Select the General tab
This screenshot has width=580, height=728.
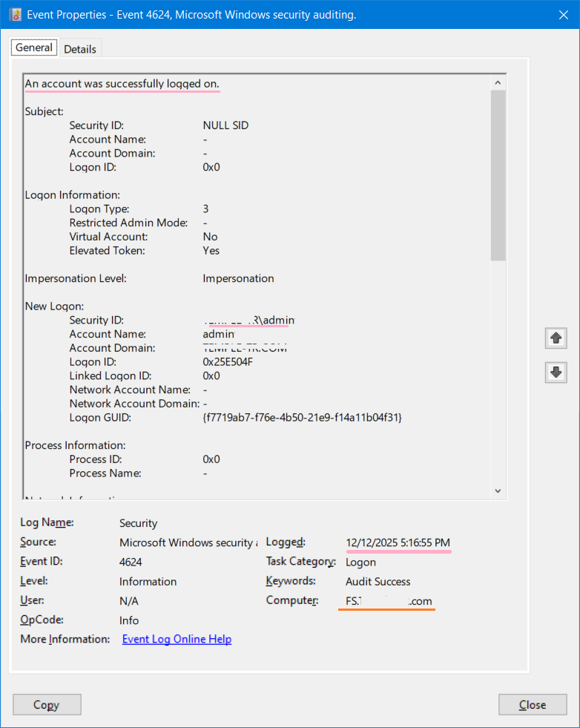point(34,47)
